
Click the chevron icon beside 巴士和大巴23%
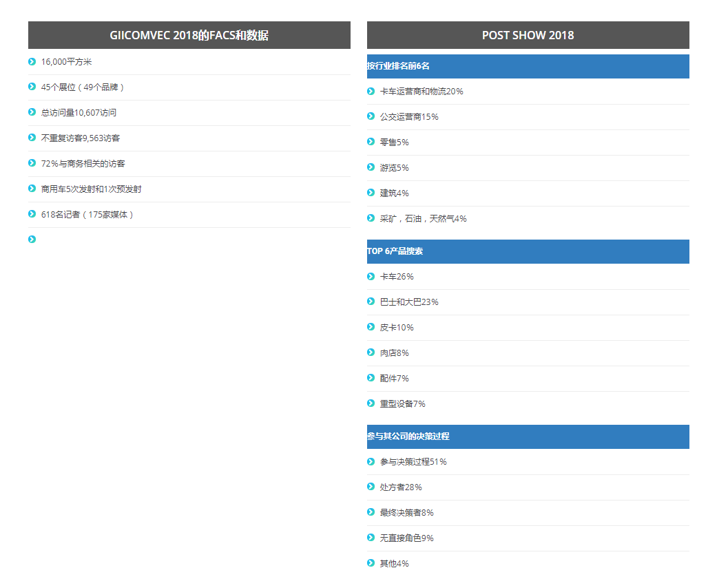coord(371,302)
